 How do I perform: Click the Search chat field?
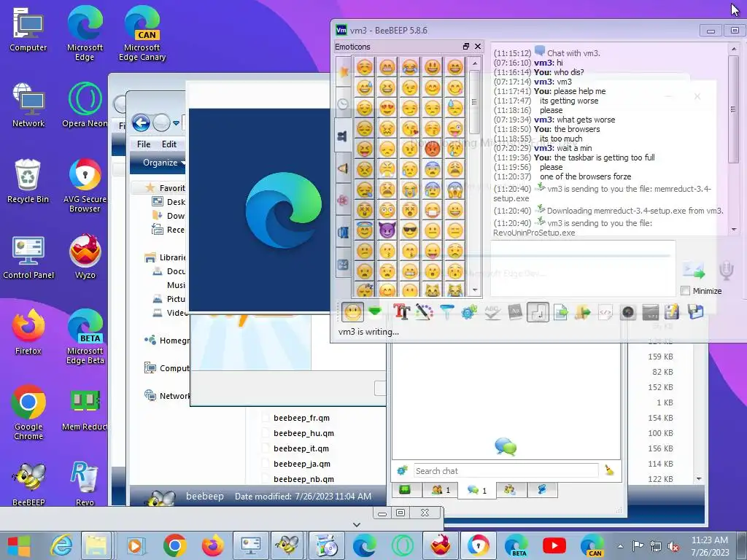coord(506,471)
